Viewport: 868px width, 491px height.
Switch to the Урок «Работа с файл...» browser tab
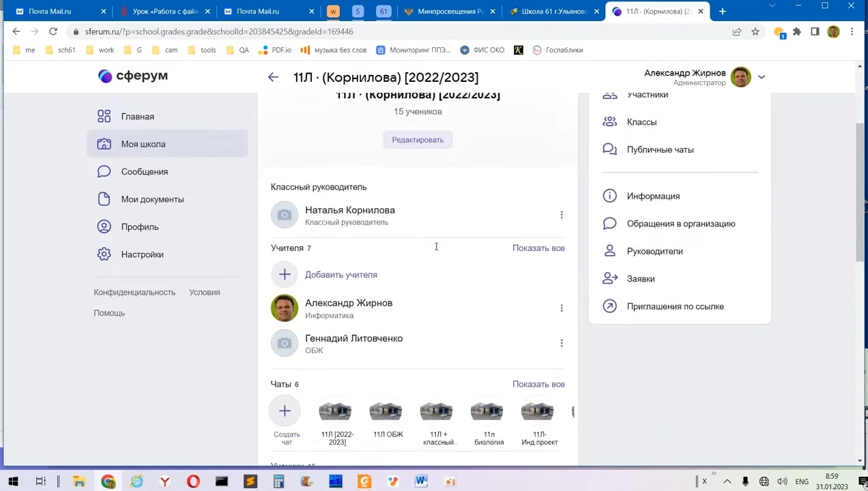click(x=164, y=11)
